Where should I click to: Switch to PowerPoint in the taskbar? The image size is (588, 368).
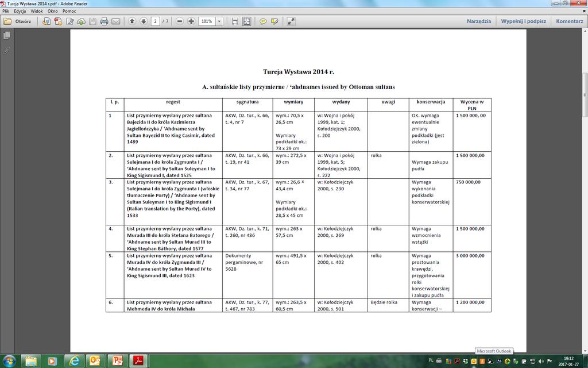click(117, 361)
